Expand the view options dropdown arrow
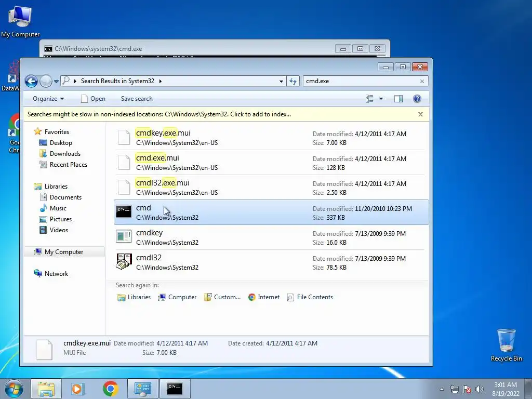Screen dimensions: 532x399 click(x=381, y=99)
